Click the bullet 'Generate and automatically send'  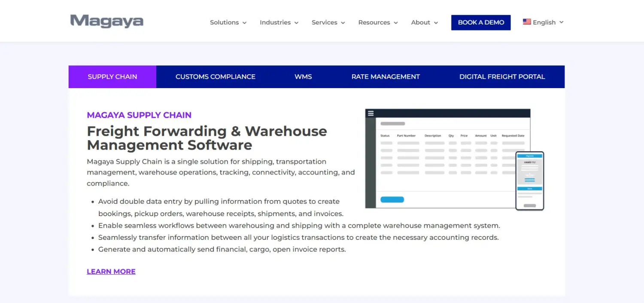222,250
